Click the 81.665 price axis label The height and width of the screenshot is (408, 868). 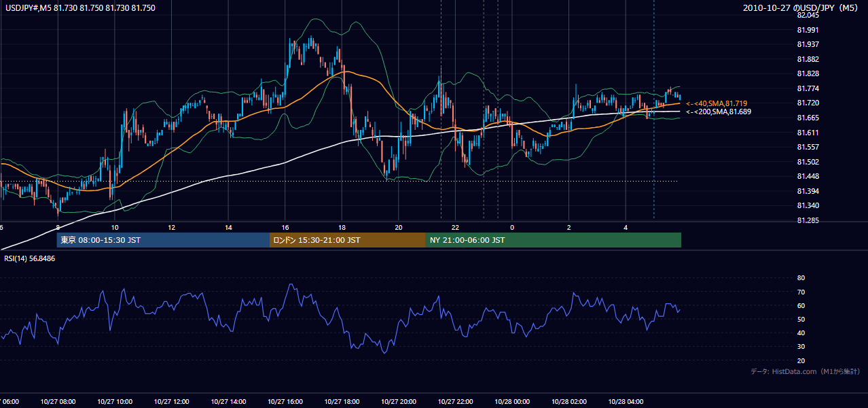click(809, 118)
